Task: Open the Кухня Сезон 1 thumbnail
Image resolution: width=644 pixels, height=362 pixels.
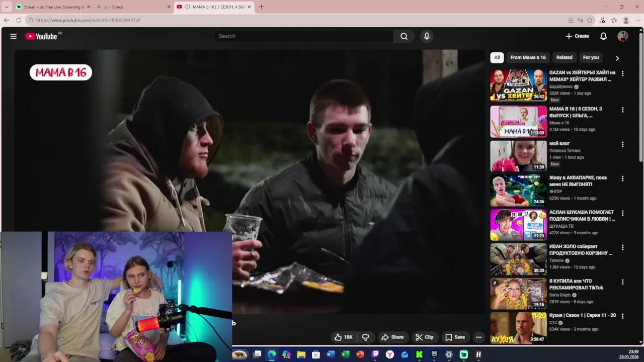Action: tap(519, 328)
